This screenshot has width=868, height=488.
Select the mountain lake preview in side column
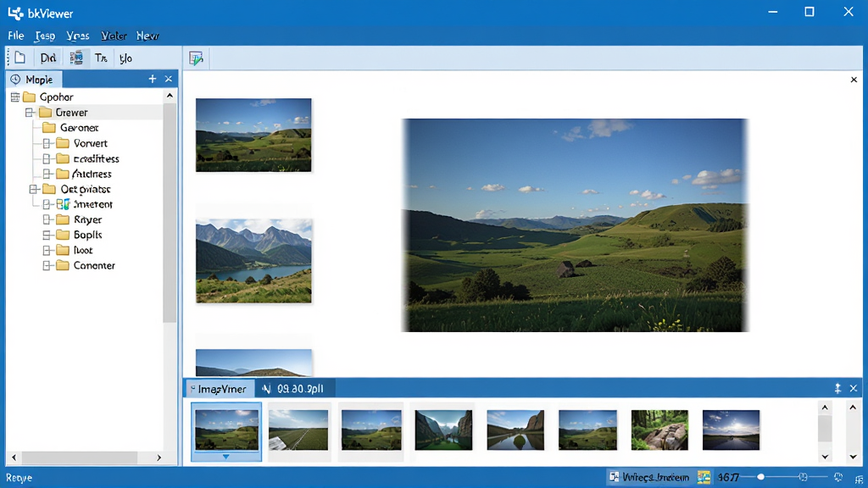coord(253,261)
